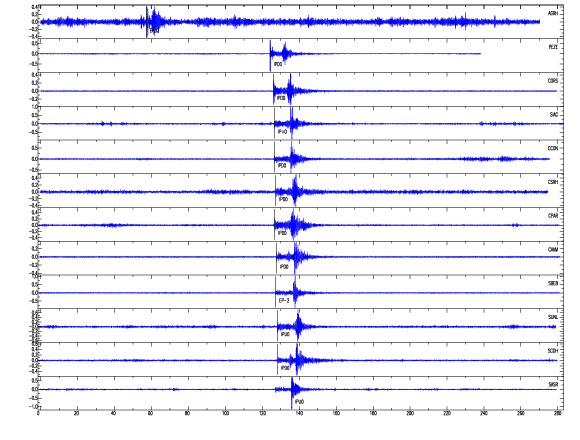
Task: Click the AGRH station label
Action: (x=553, y=14)
